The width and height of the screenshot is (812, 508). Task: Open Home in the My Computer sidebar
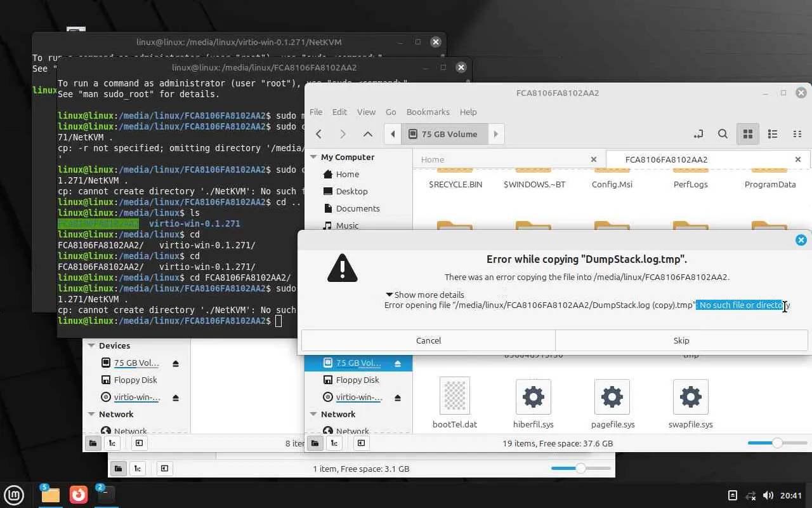pyautogui.click(x=347, y=174)
